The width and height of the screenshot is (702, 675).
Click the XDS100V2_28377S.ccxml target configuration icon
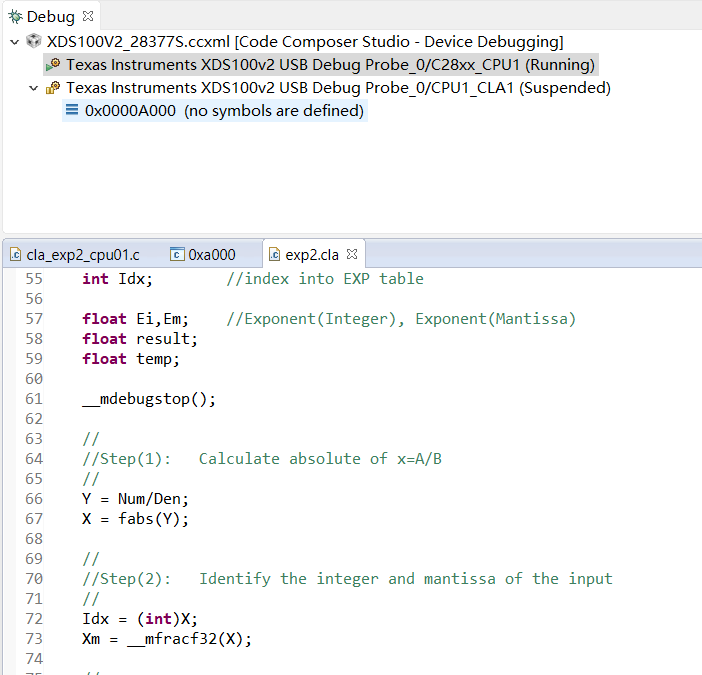pyautogui.click(x=33, y=42)
